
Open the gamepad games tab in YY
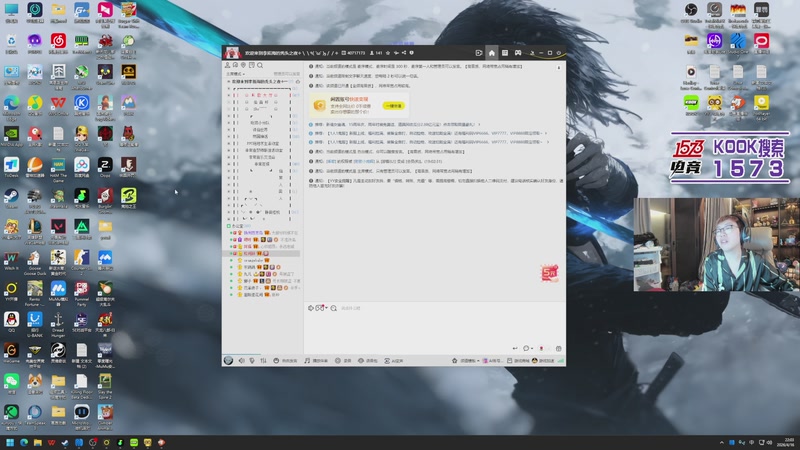pos(518,53)
